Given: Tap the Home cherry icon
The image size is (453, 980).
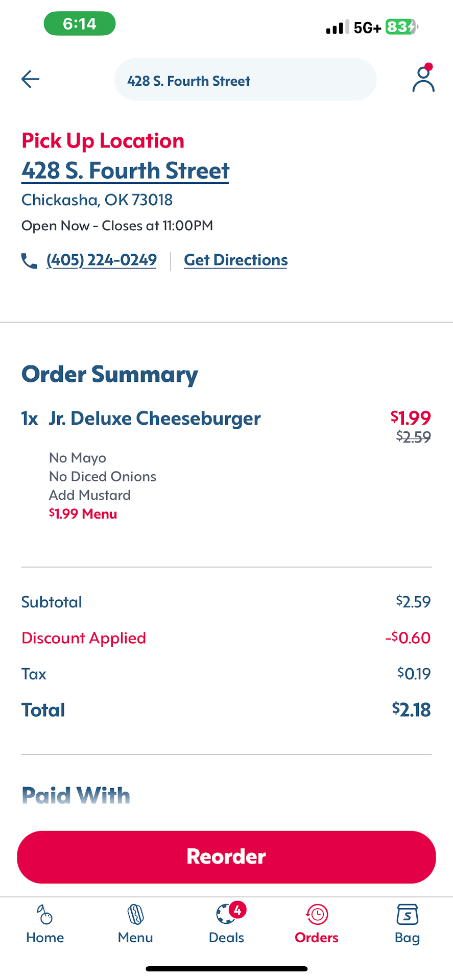Looking at the screenshot, I should pyautogui.click(x=45, y=914).
